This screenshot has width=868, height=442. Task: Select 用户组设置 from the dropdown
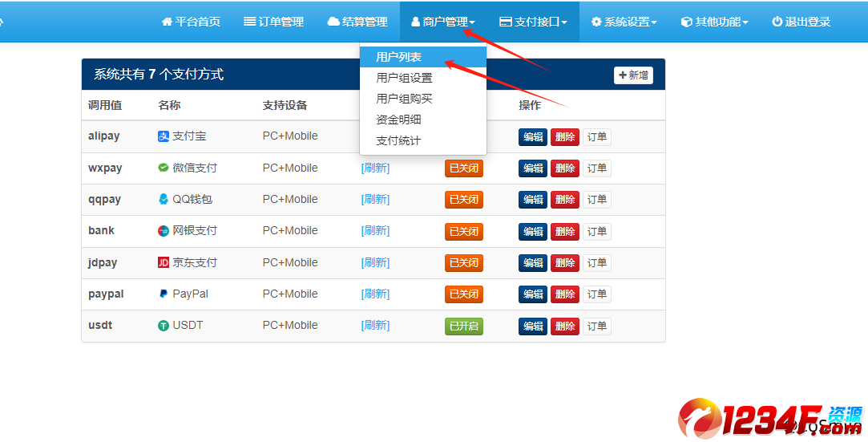coord(423,78)
